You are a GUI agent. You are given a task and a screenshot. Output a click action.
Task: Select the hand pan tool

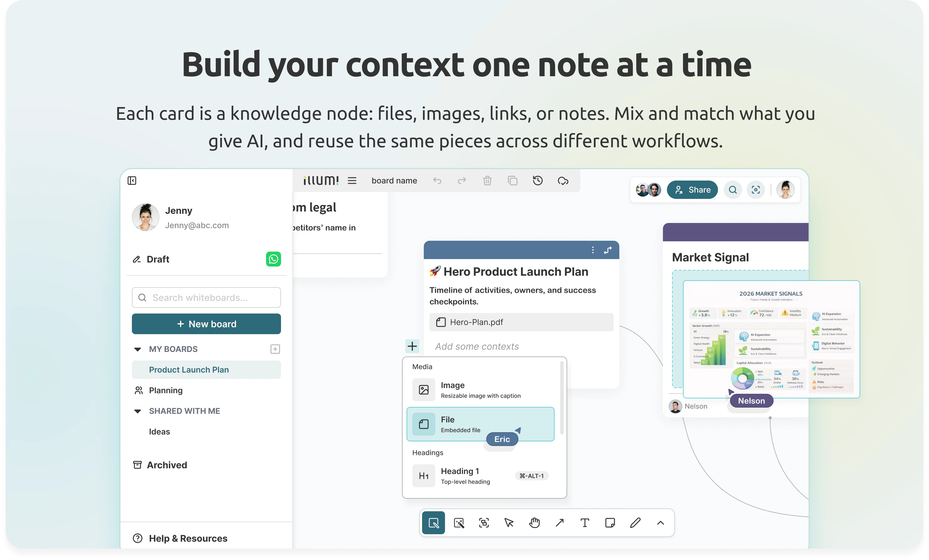click(534, 523)
